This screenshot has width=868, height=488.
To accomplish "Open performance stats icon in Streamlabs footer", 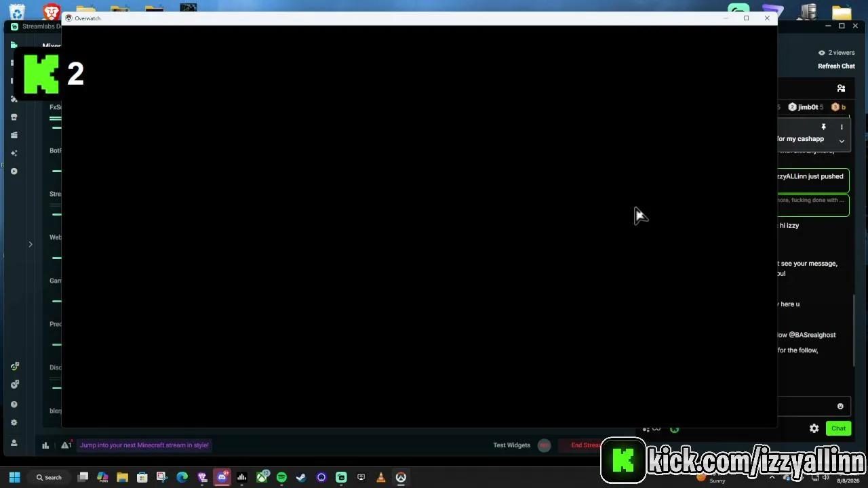I will click(45, 445).
